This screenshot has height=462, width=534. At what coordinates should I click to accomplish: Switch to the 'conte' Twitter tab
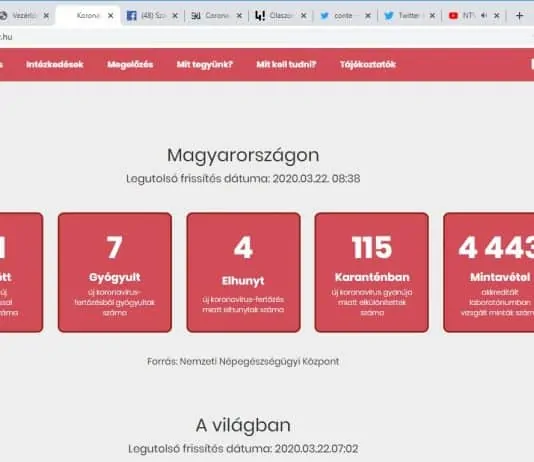(339, 16)
